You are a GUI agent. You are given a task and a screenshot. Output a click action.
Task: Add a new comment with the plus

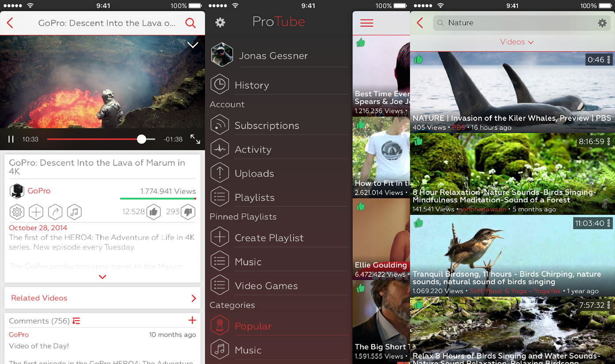pos(192,320)
